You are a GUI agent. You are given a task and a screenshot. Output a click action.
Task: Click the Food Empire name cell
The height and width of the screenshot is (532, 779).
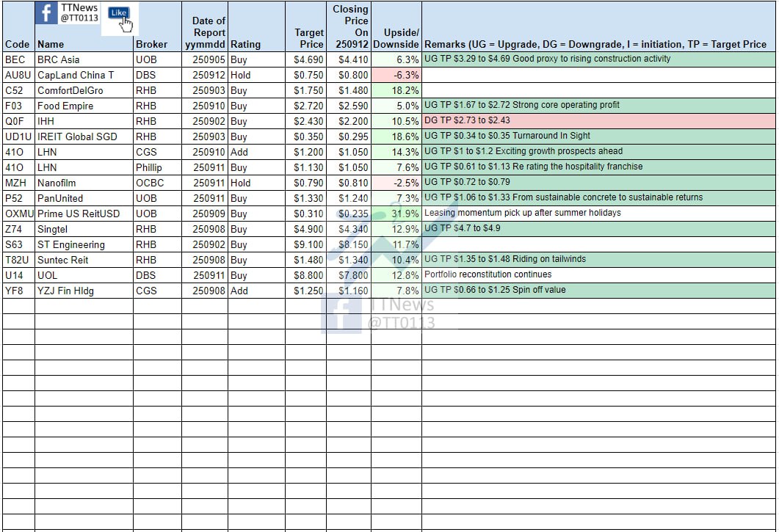pos(84,106)
